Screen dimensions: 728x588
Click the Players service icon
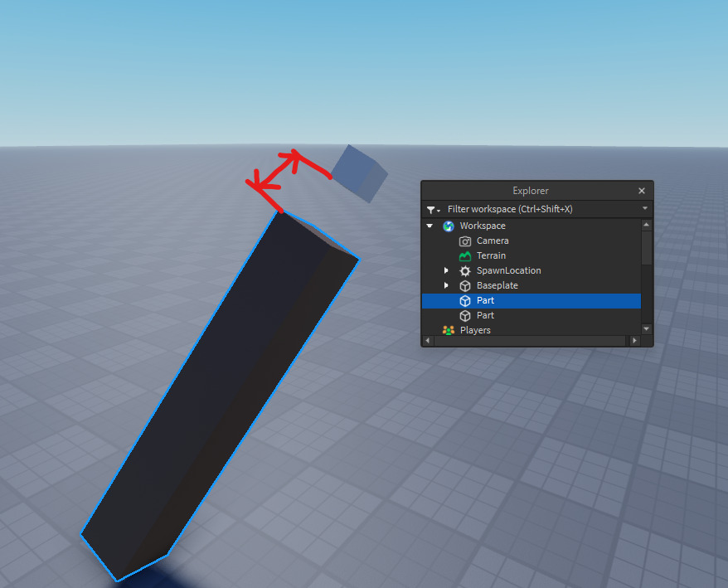tap(448, 330)
